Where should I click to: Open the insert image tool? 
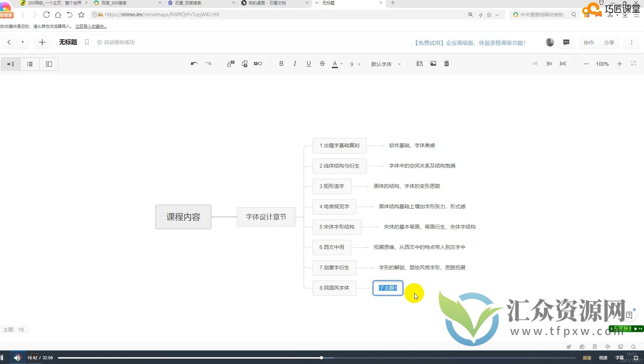tap(433, 63)
